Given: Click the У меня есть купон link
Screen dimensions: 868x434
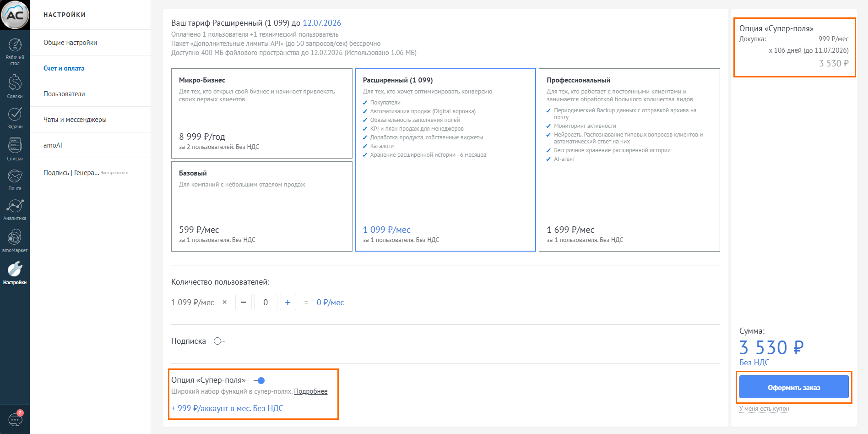Looking at the screenshot, I should [x=764, y=408].
